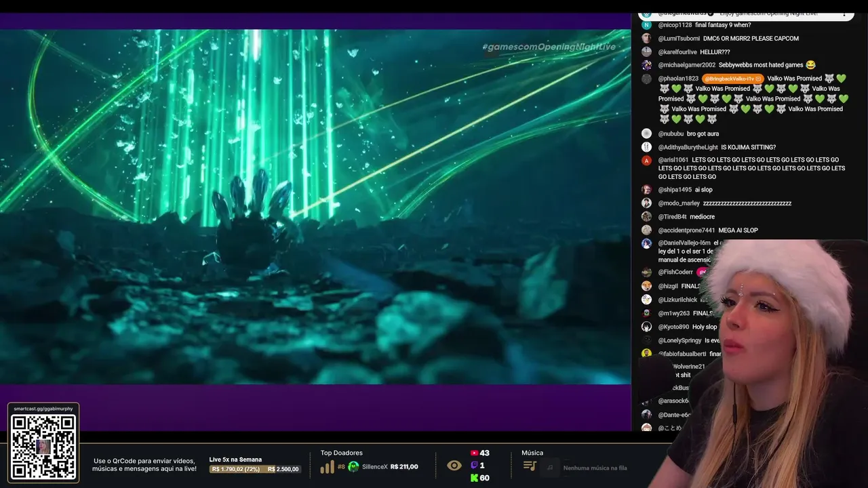Open the @AdithyaBurytheLight username

point(688,147)
